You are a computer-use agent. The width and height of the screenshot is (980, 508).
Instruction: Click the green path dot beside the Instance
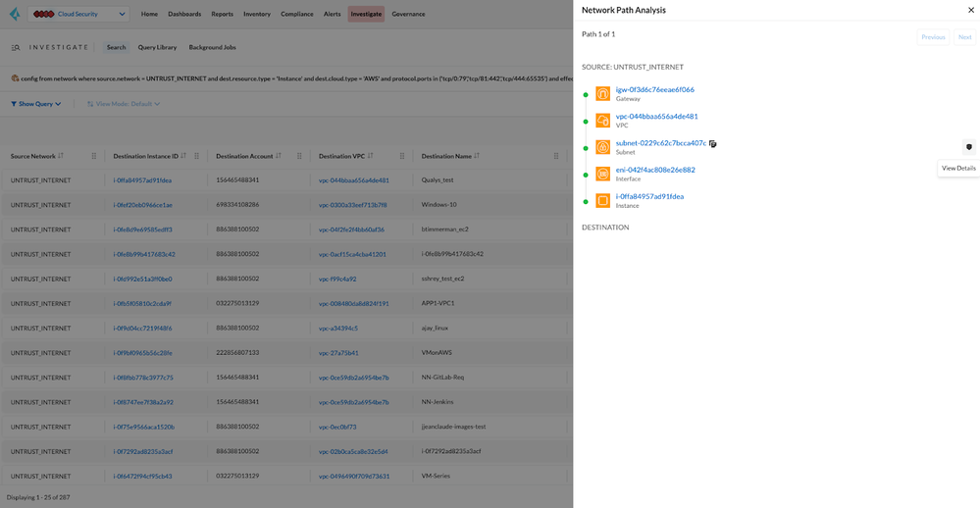click(x=586, y=202)
